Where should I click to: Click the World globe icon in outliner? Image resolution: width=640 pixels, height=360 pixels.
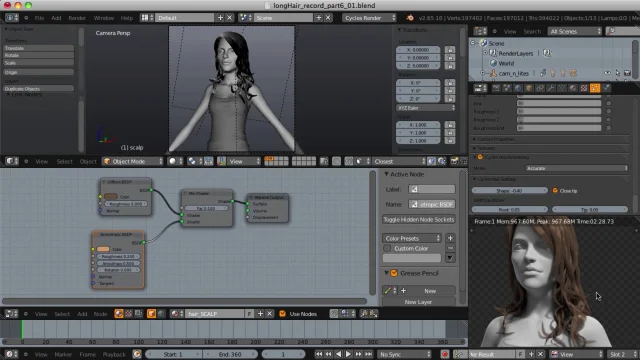[493, 63]
